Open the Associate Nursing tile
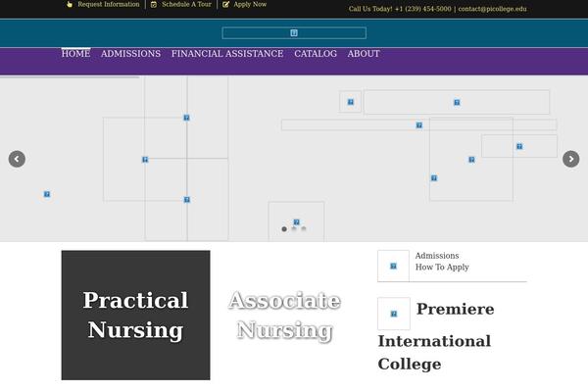The height and width of the screenshot is (392, 588). (284, 315)
